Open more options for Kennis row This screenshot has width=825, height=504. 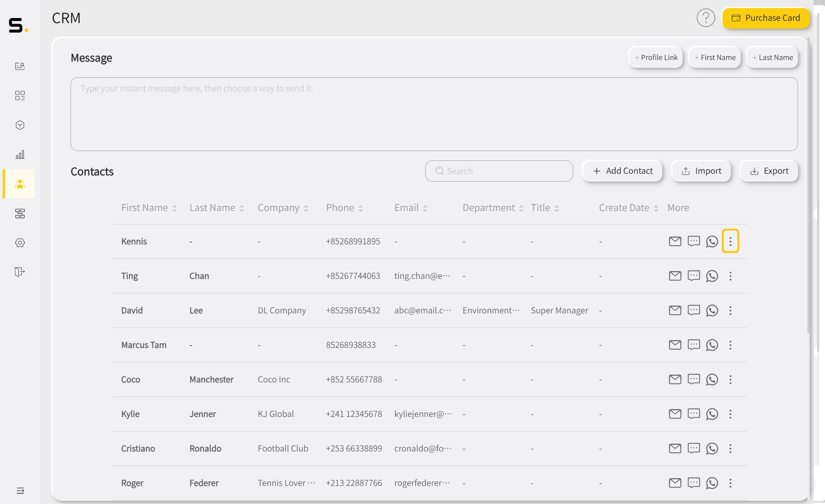tap(730, 241)
